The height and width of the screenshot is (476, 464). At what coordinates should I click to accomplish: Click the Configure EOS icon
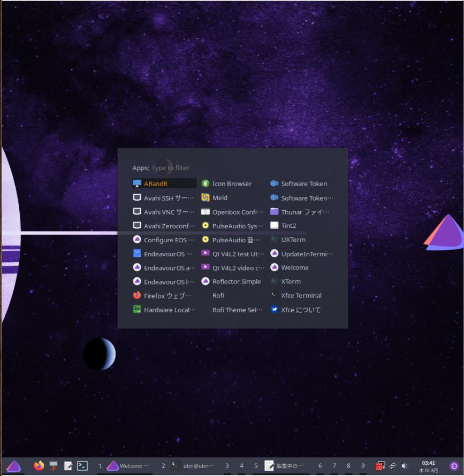[137, 240]
